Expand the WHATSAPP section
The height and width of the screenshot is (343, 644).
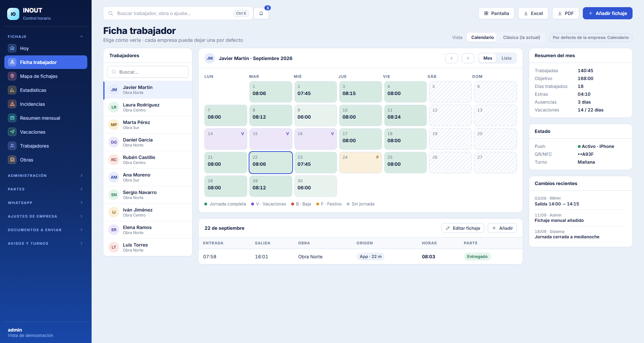46,203
